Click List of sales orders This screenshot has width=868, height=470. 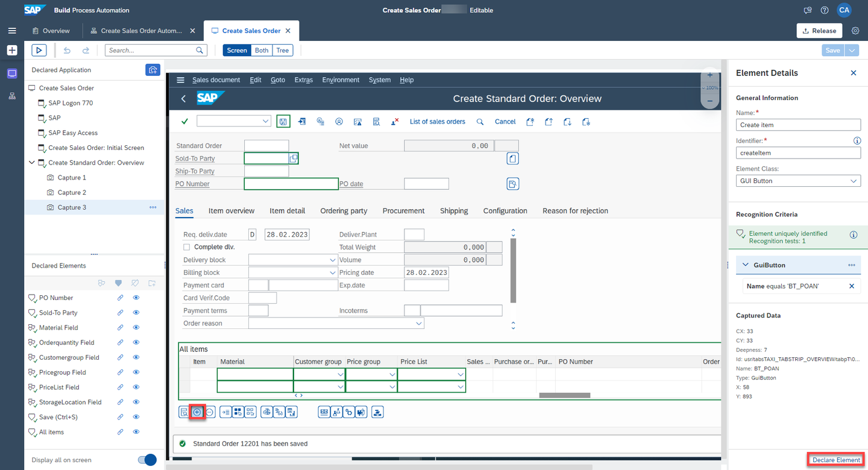438,122
